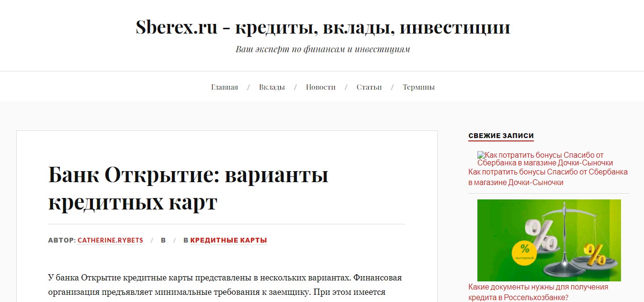Open the Статьи menu item
The width and height of the screenshot is (644, 302).
coord(369,87)
